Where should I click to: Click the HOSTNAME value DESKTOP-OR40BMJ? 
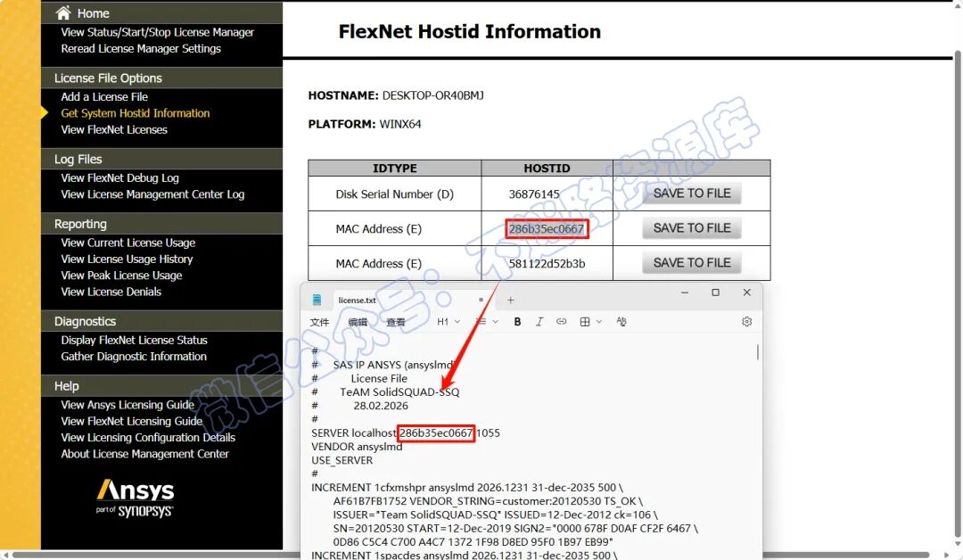433,95
